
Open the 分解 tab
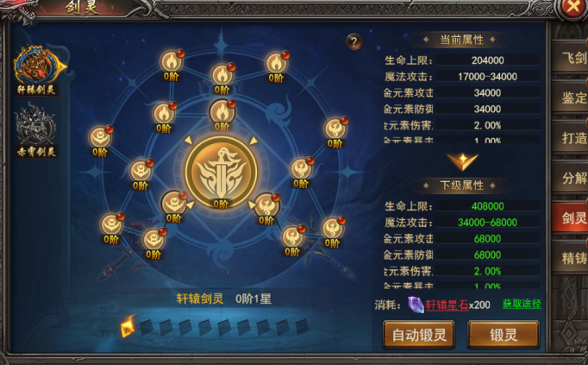tap(572, 179)
